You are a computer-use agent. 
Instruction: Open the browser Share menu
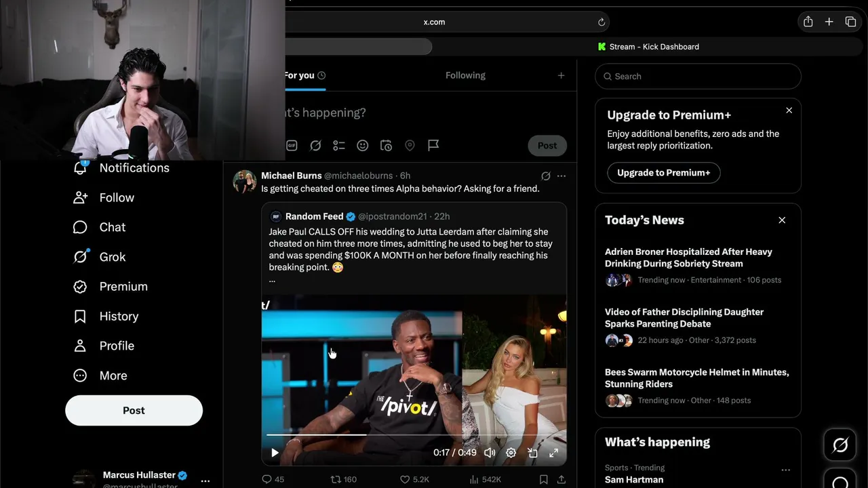coord(808,22)
